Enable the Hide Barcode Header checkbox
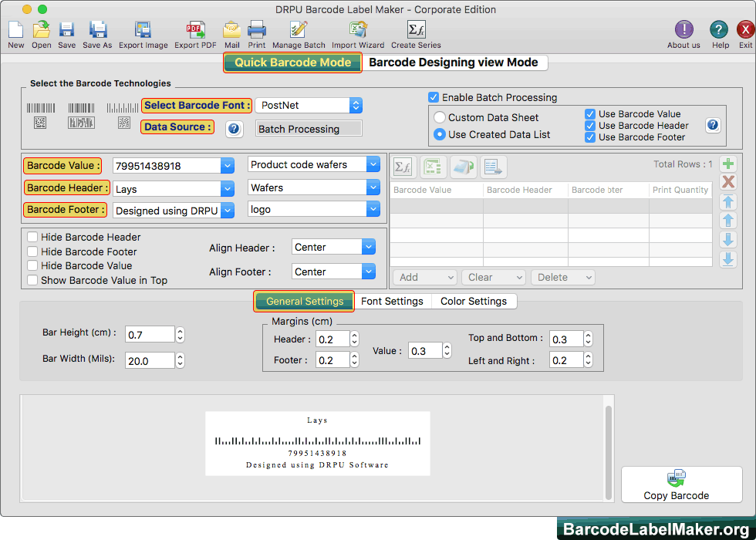This screenshot has height=540, width=756. point(32,238)
